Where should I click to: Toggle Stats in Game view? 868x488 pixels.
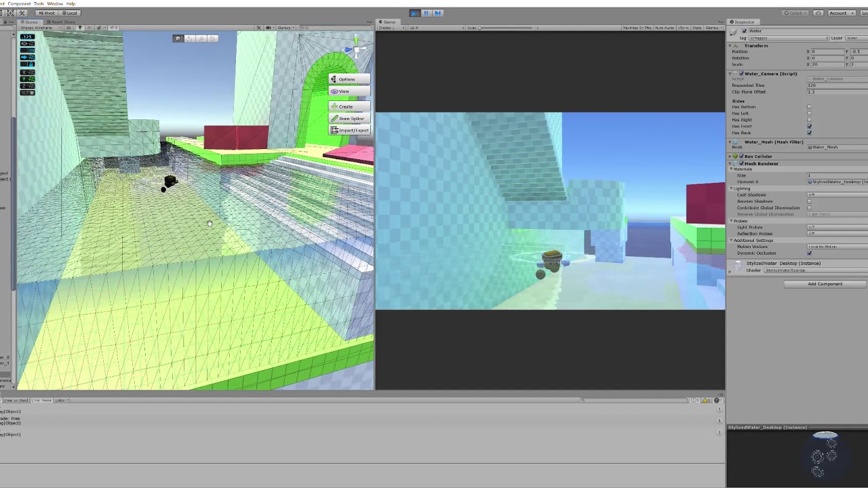(x=697, y=28)
